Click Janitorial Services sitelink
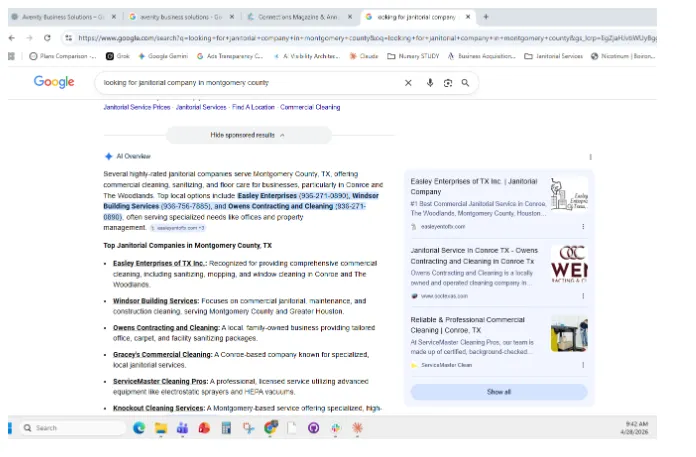The width and height of the screenshot is (696, 457). click(201, 107)
